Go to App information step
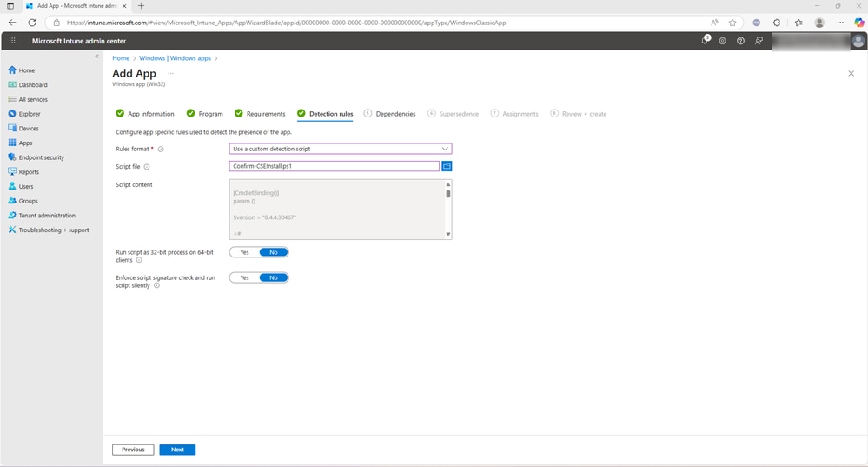Viewport: 868px width, 467px height. pyautogui.click(x=145, y=114)
